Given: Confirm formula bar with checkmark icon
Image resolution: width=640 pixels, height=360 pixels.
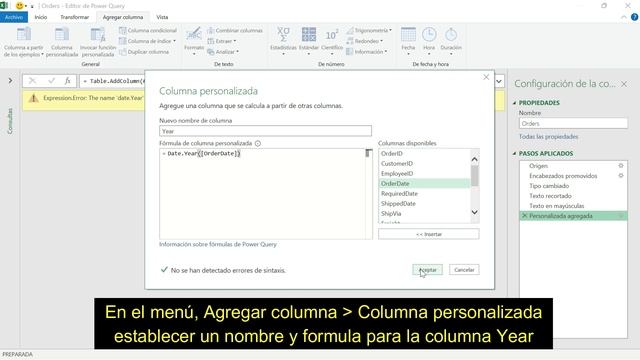Looking at the screenshot, I should 51,81.
